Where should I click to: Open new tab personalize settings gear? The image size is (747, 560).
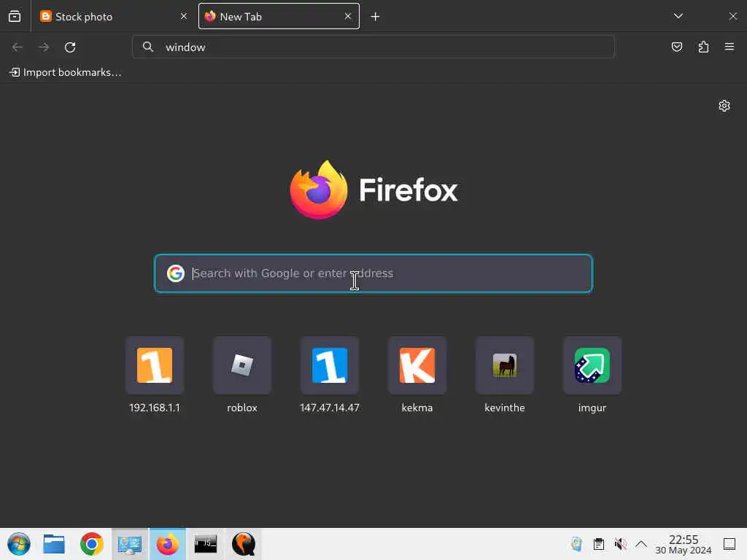click(x=724, y=106)
